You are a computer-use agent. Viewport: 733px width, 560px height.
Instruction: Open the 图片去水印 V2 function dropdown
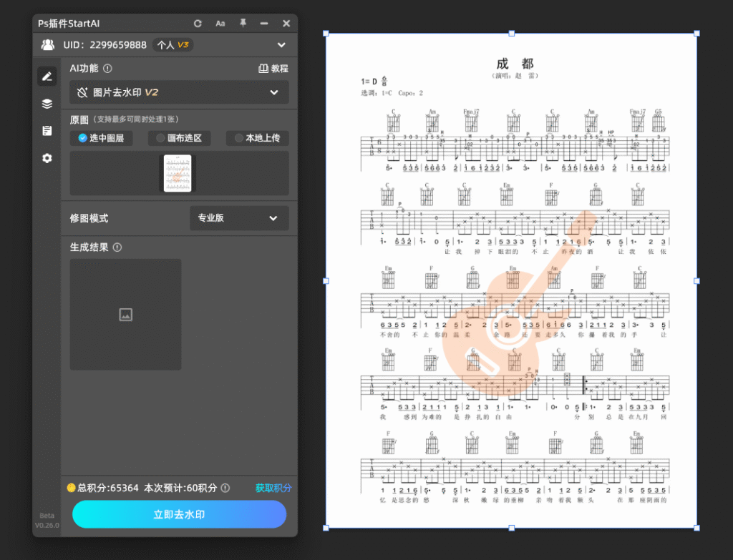pyautogui.click(x=179, y=92)
